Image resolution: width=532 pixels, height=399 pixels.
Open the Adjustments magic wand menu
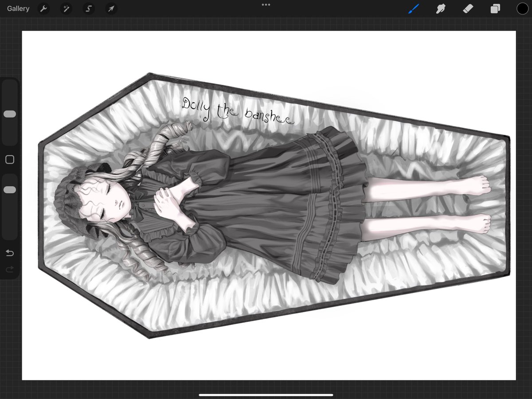click(x=66, y=8)
